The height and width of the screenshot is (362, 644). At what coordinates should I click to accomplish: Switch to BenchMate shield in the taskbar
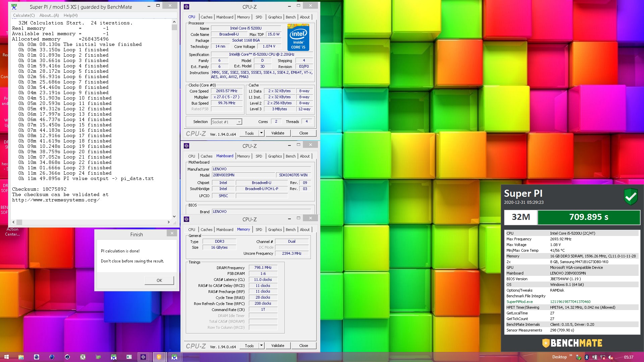click(x=159, y=357)
